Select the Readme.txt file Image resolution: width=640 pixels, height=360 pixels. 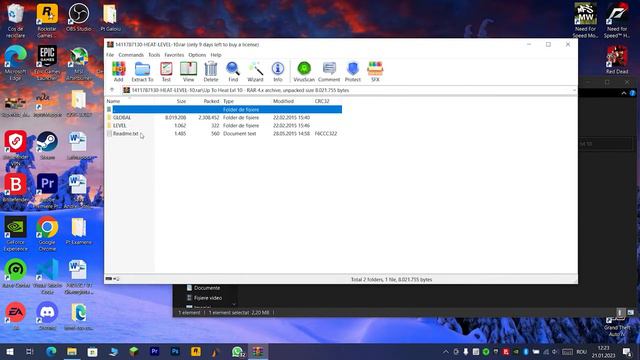coord(224,133)
